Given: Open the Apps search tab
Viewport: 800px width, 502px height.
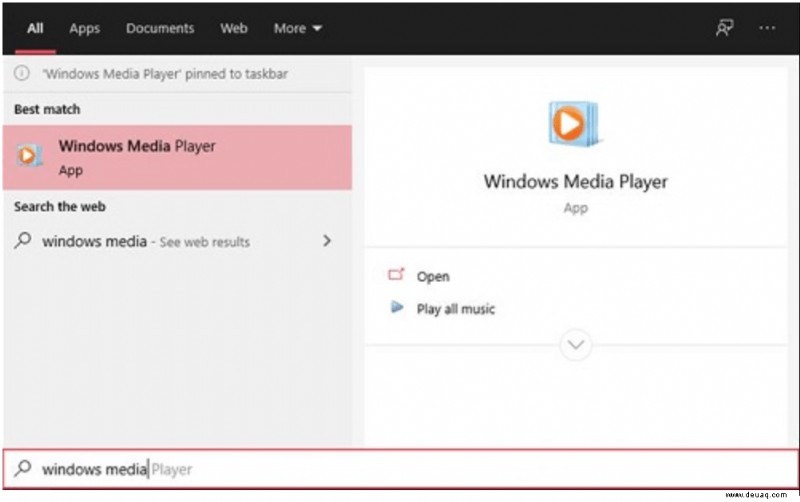Looking at the screenshot, I should (x=84, y=29).
